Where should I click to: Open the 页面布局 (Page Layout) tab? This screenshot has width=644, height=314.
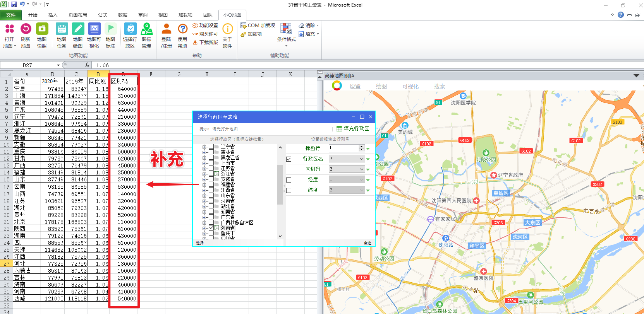pos(77,15)
